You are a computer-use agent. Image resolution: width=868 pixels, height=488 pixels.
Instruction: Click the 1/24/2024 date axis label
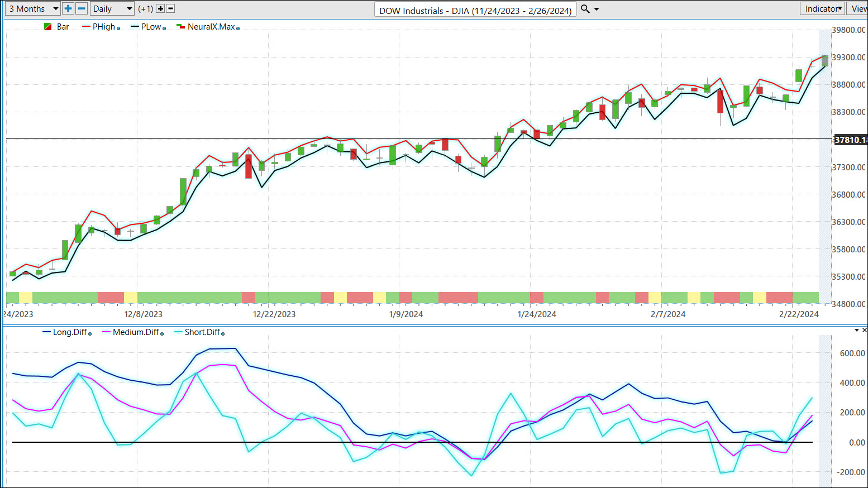(x=537, y=314)
